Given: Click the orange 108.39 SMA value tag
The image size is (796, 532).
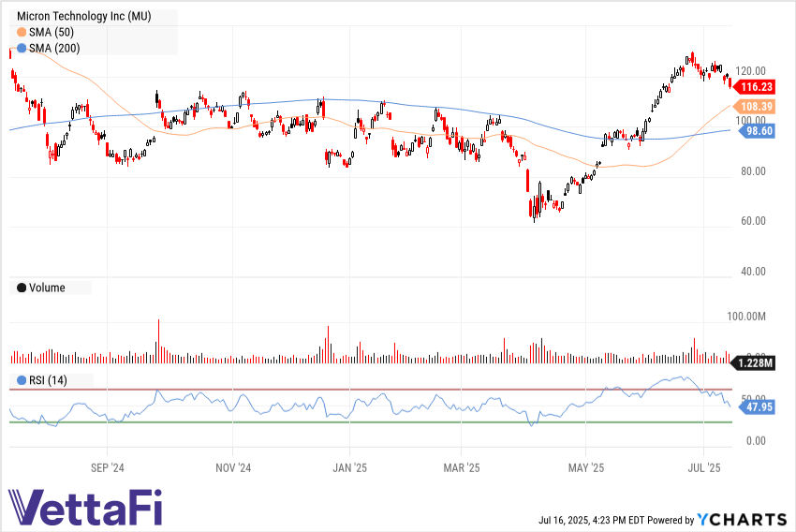Looking at the screenshot, I should click(754, 106).
